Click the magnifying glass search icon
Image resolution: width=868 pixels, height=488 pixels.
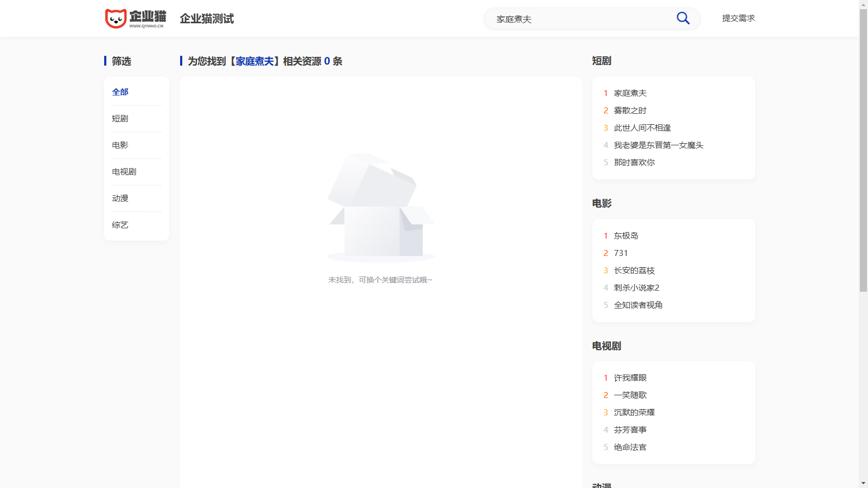683,18
